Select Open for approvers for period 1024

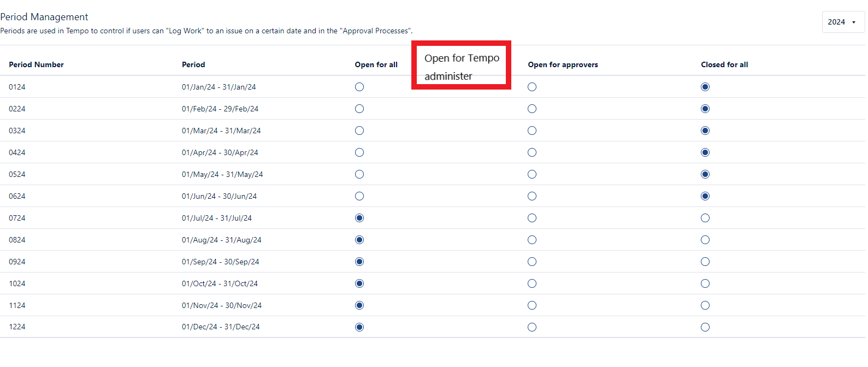tap(532, 283)
